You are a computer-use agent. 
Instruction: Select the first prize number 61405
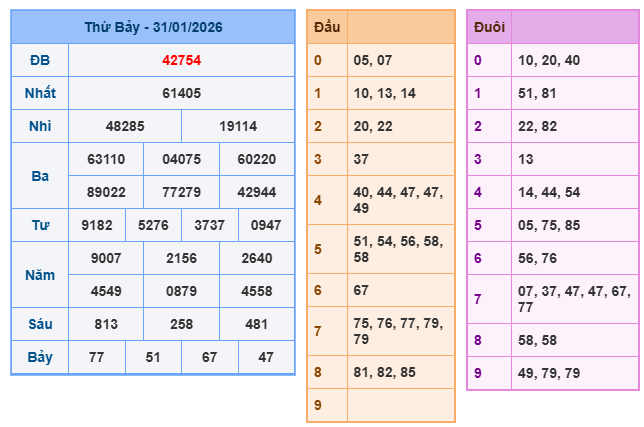click(181, 94)
